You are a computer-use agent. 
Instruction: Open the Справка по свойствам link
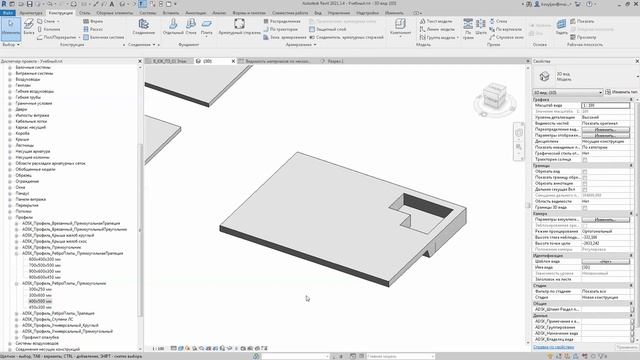(553, 347)
